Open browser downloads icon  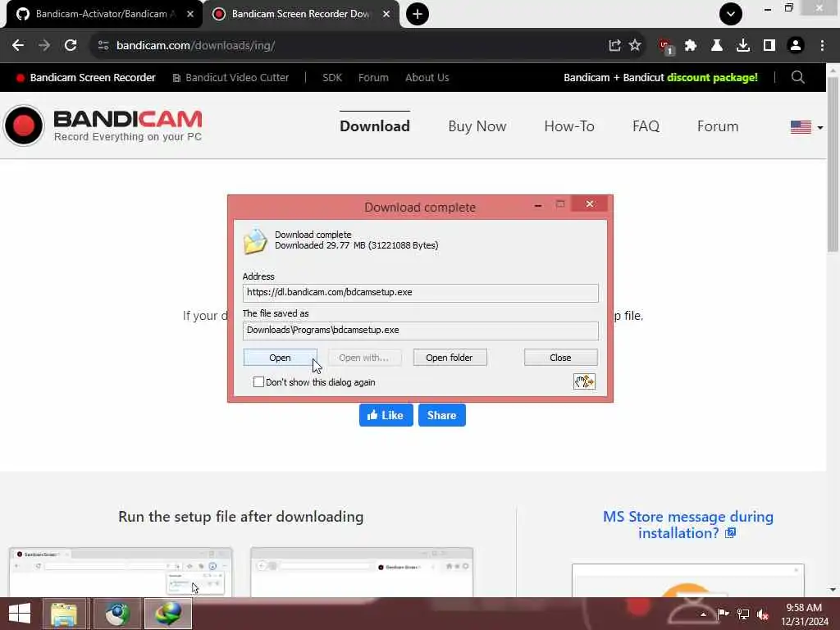pos(743,46)
